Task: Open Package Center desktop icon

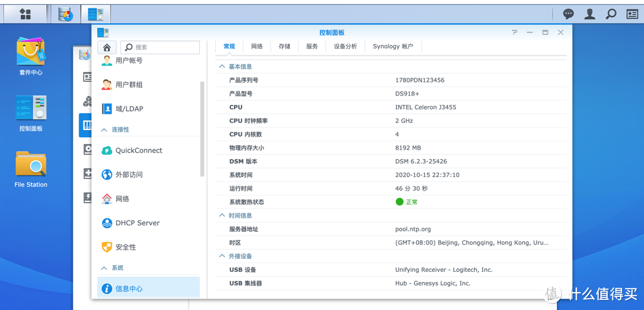Action: click(x=31, y=57)
